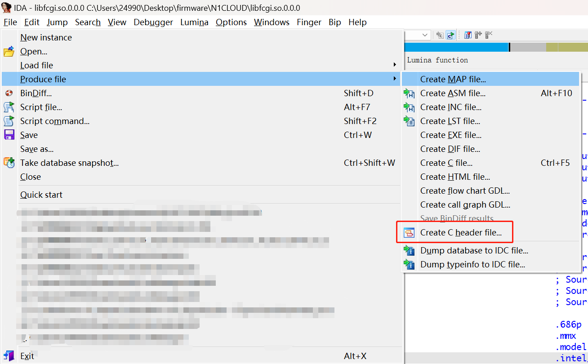Expand the Produce file submenu arrow
Viewport: 588px width, 364px height.
(395, 79)
